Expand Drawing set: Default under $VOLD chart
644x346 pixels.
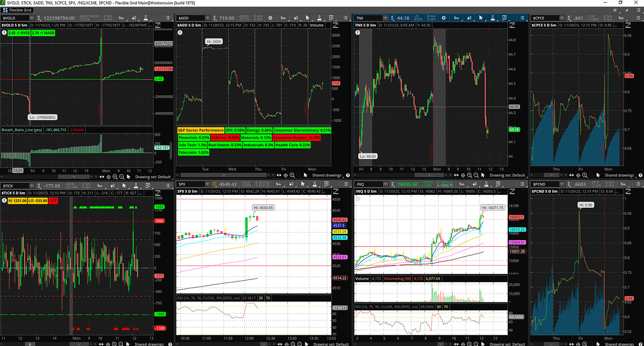pos(153,176)
